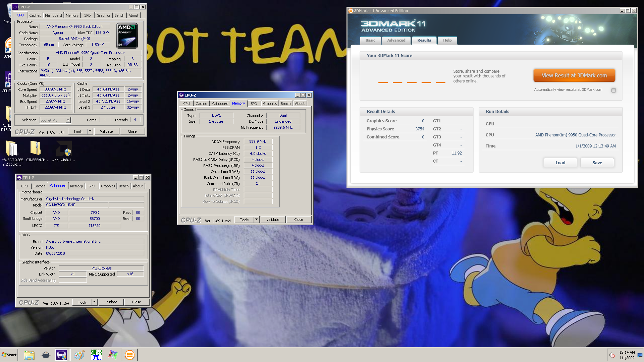Open the Advanced tab in 3DMark 11

point(396,40)
